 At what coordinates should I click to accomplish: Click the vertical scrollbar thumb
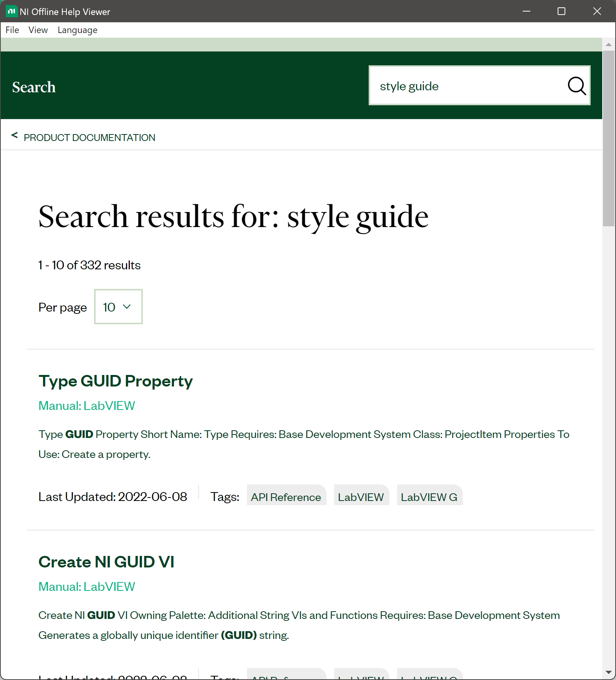pos(609,138)
